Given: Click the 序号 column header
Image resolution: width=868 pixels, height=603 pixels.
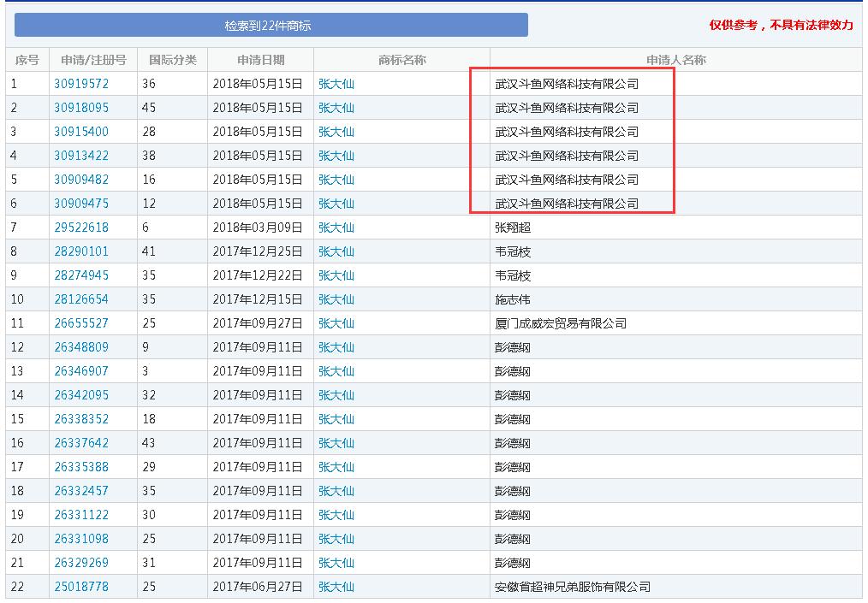Looking at the screenshot, I should tap(27, 60).
